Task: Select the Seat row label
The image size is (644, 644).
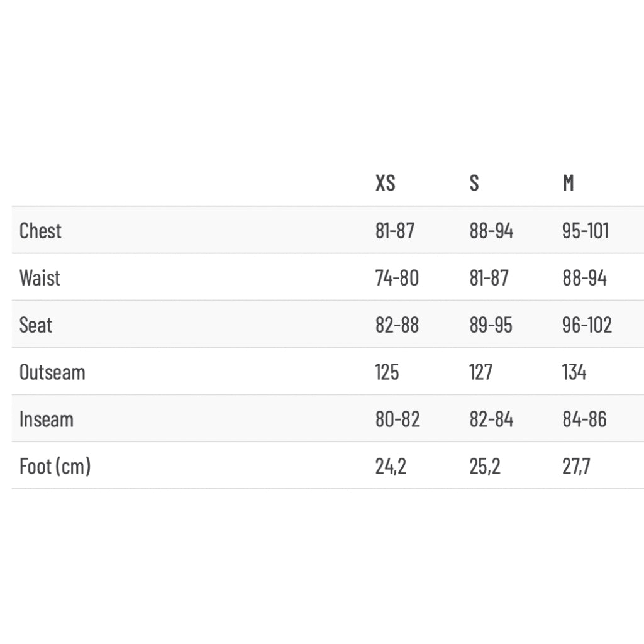Action: (35, 325)
